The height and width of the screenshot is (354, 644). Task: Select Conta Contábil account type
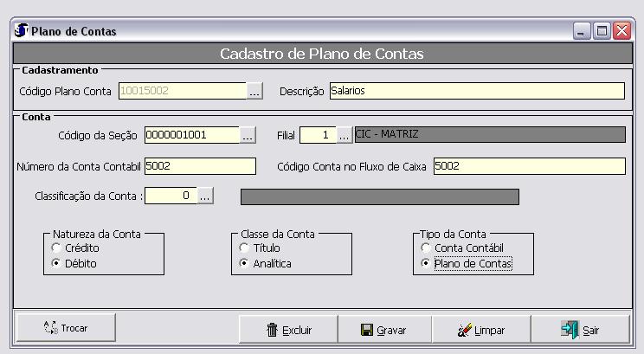click(426, 248)
